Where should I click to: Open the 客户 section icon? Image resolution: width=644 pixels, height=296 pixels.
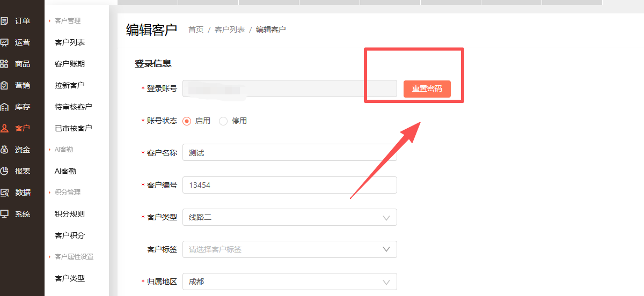[x=4, y=128]
